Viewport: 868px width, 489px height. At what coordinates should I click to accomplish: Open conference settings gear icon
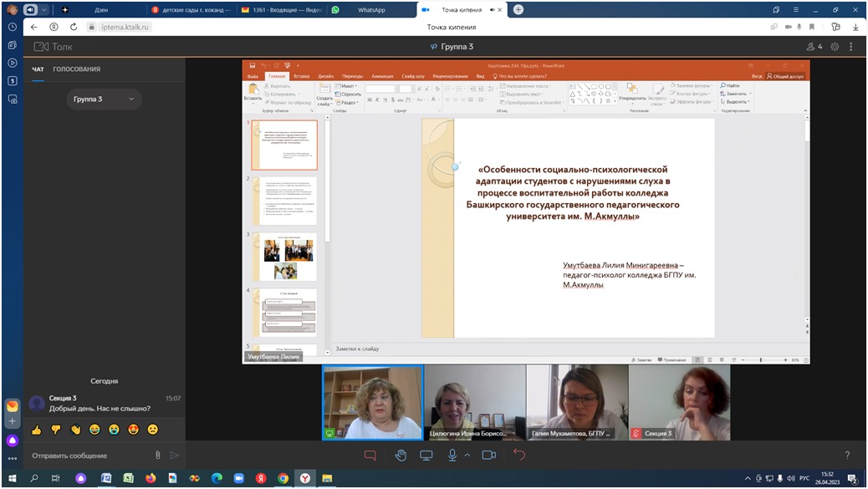tap(835, 47)
